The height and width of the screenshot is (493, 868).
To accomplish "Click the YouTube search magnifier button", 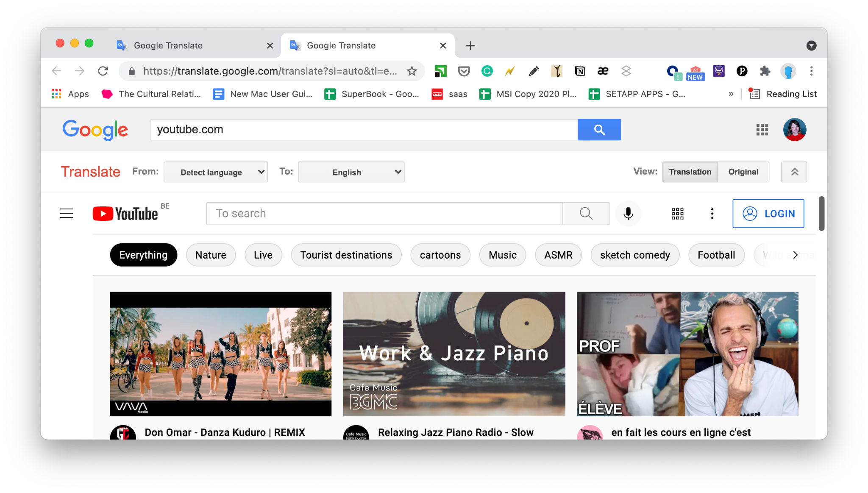I will tap(586, 213).
